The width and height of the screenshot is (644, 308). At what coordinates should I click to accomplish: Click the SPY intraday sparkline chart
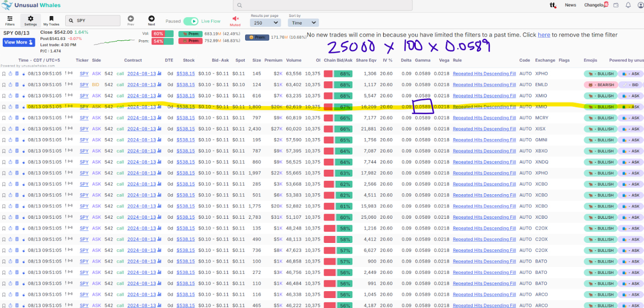pyautogui.click(x=114, y=41)
